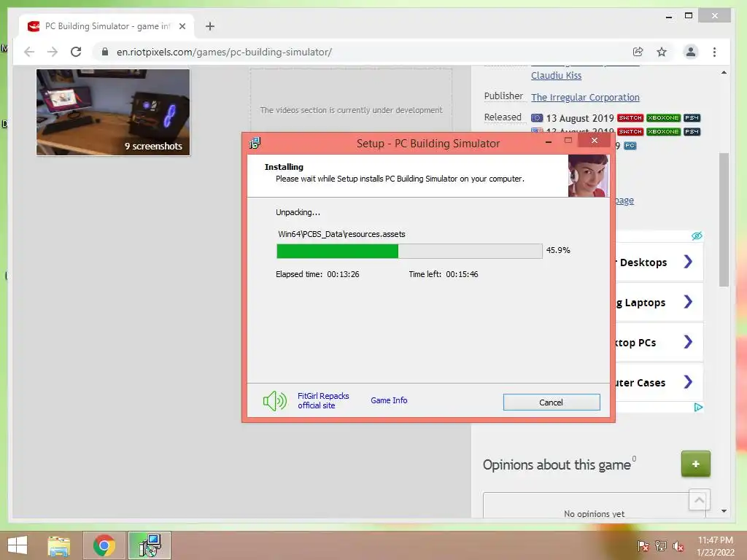Open Claudiu Kiss link
The image size is (747, 560).
click(556, 75)
